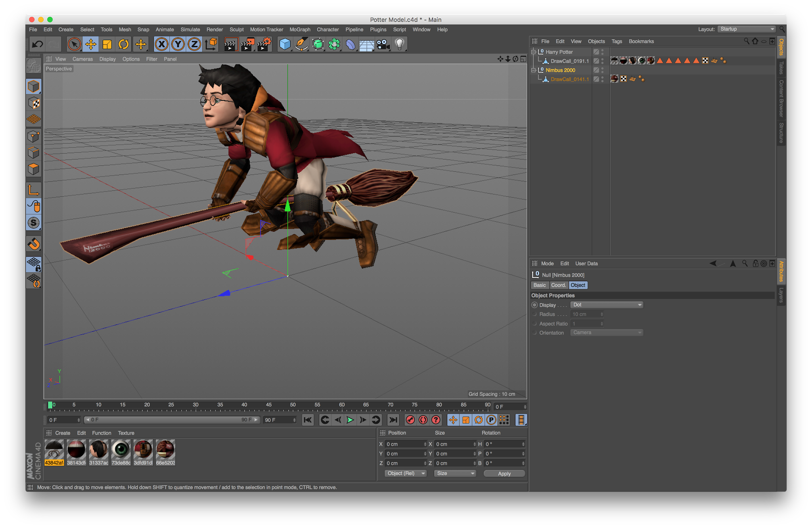The image size is (812, 528).
Task: Enable the magnet snap icon
Action: 34,243
